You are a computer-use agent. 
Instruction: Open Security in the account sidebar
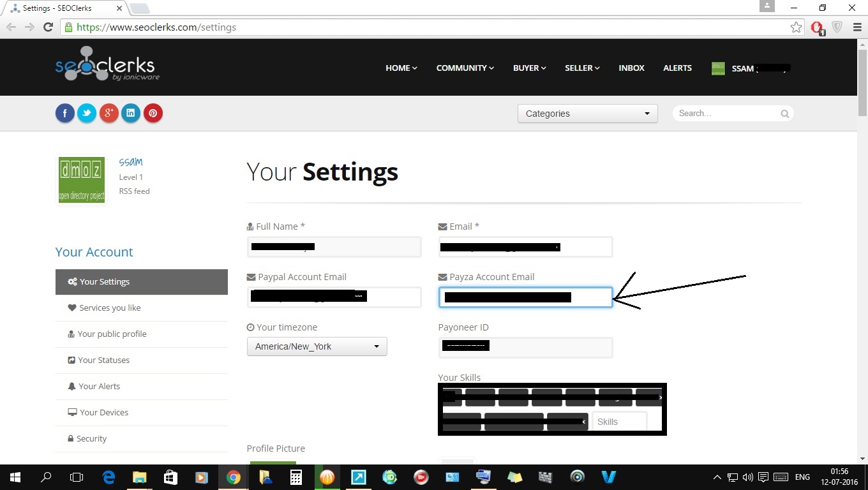tap(142, 439)
